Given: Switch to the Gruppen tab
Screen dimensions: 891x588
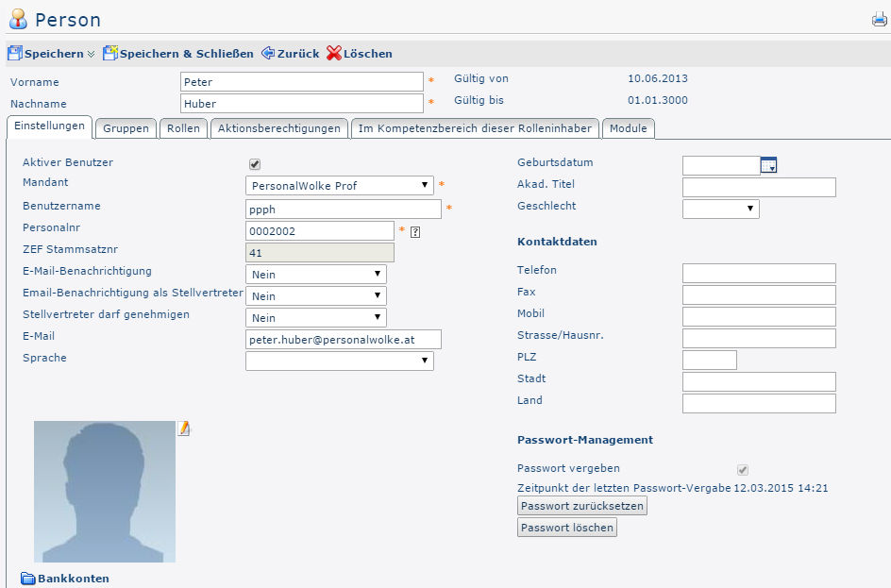Looking at the screenshot, I should pos(126,128).
